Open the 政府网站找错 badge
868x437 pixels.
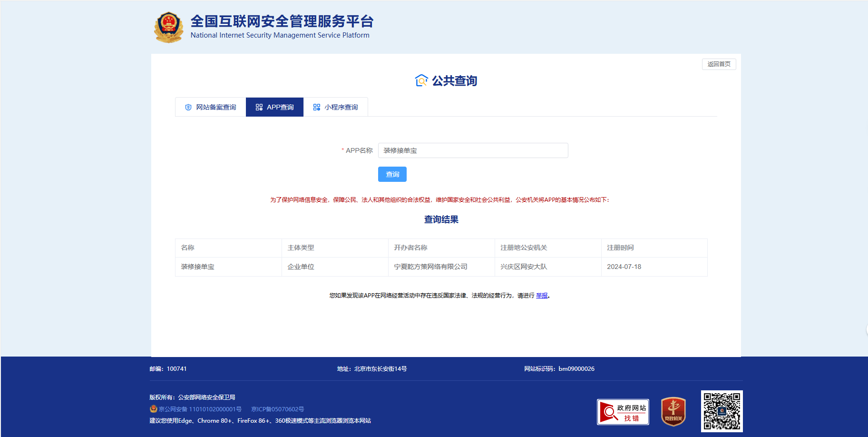(x=623, y=412)
